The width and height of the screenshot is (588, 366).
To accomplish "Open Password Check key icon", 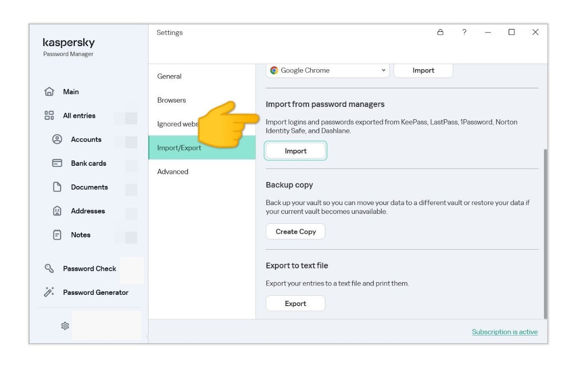I will (49, 268).
